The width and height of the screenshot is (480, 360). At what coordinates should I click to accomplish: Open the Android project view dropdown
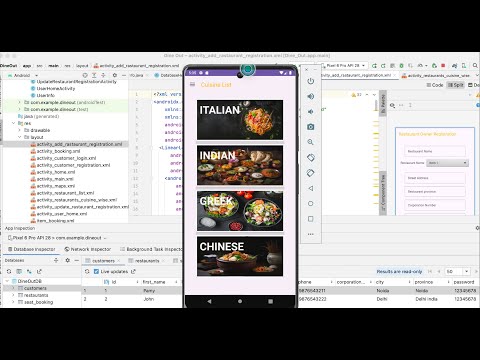[22, 75]
